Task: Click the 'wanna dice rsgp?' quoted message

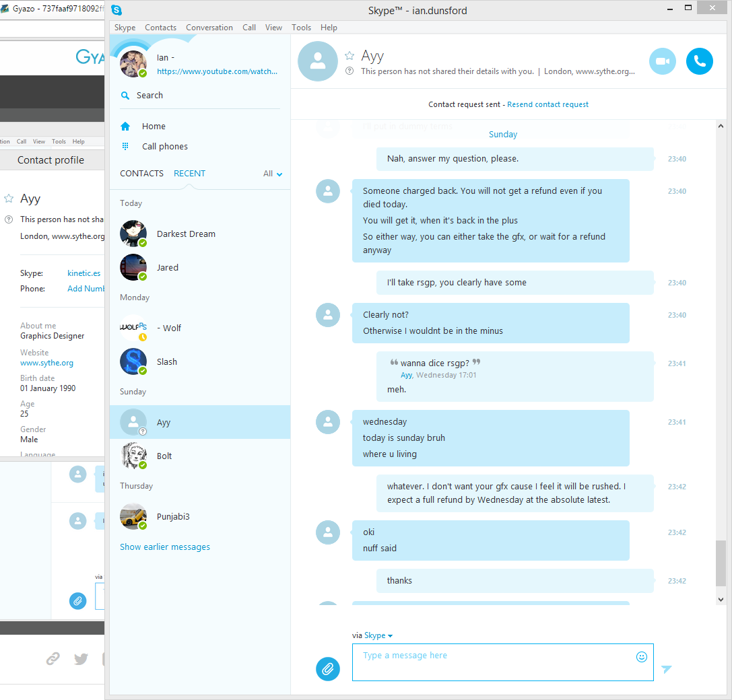Action: point(434,363)
